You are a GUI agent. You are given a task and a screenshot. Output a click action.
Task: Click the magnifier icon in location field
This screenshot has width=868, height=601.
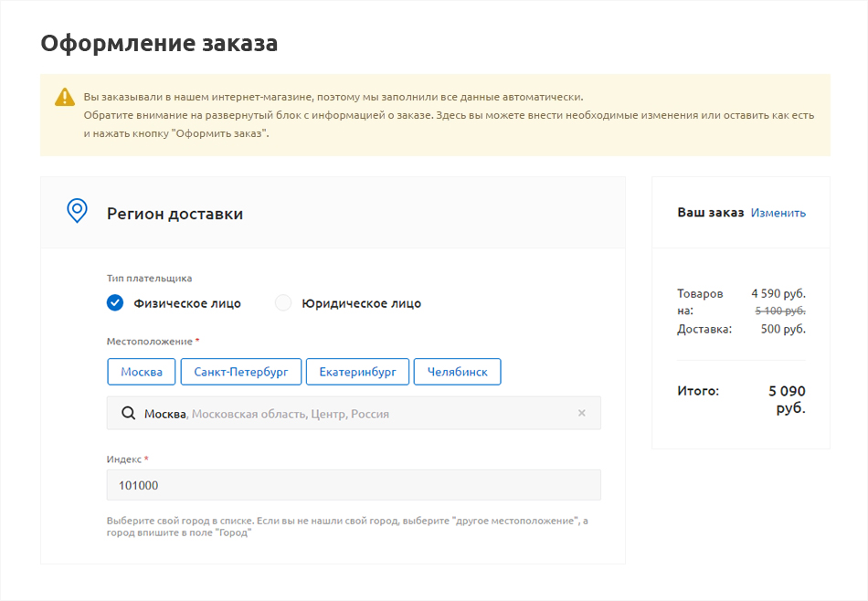click(128, 414)
